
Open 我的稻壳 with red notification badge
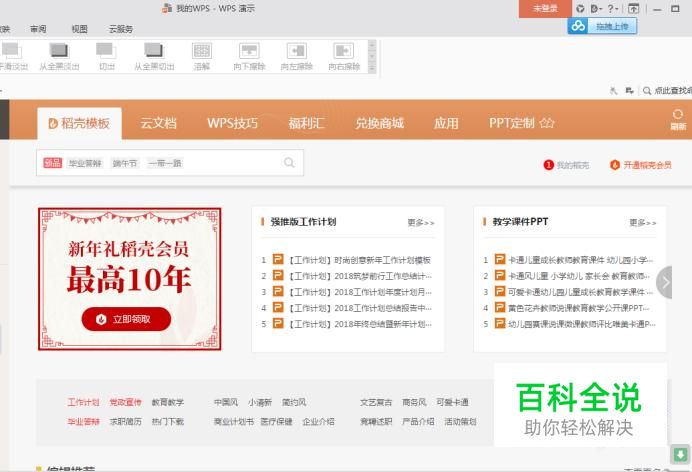[x=566, y=165]
